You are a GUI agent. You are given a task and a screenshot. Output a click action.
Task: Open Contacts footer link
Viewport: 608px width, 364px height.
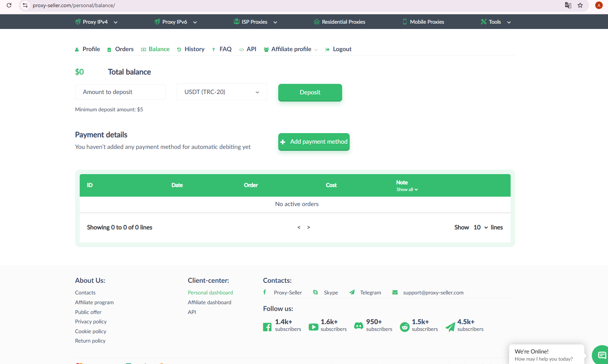85,293
